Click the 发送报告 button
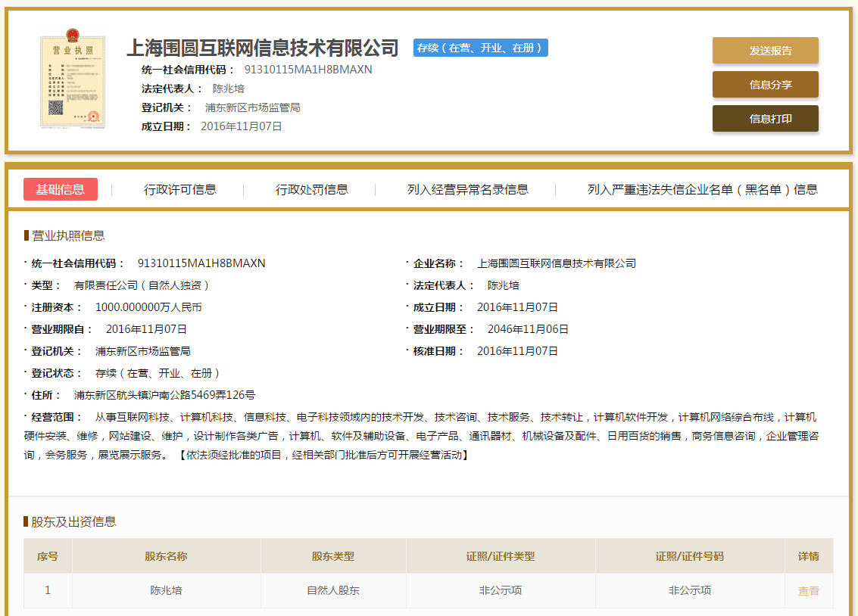The image size is (858, 616). click(x=765, y=50)
